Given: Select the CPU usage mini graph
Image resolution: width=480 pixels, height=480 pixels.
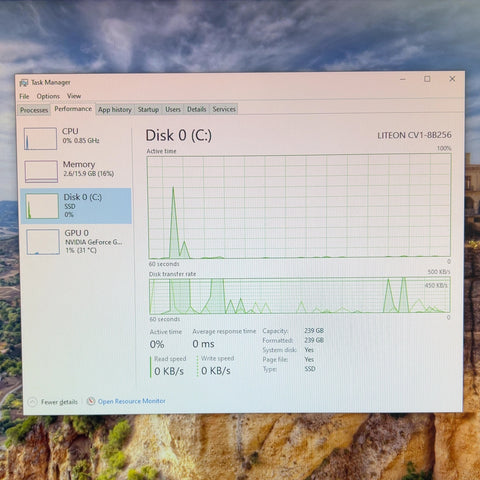Looking at the screenshot, I should [40, 139].
